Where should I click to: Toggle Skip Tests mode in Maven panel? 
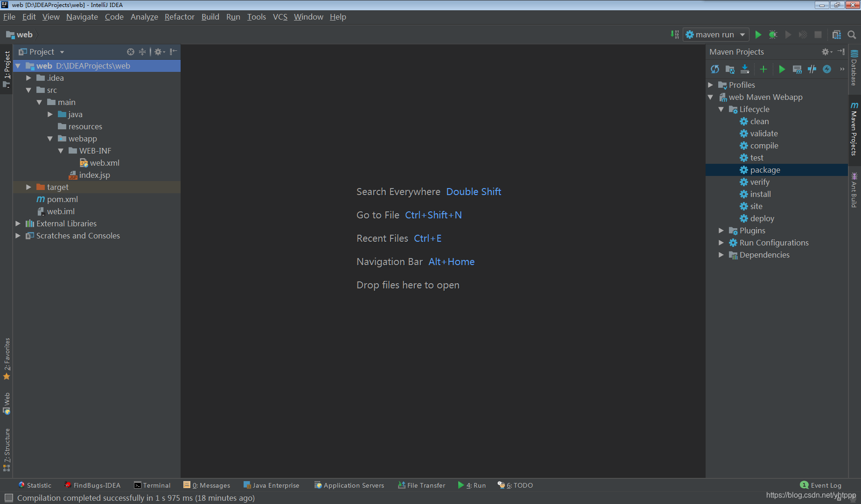(812, 69)
